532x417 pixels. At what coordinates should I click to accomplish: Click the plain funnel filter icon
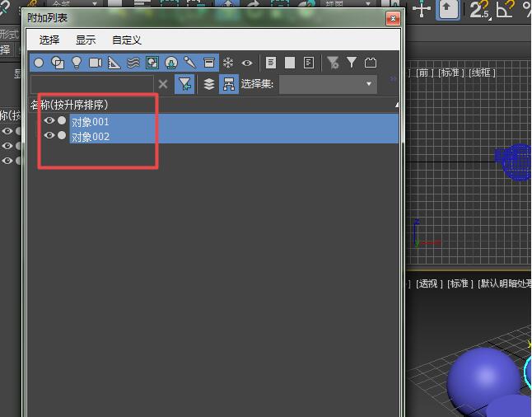(x=352, y=63)
